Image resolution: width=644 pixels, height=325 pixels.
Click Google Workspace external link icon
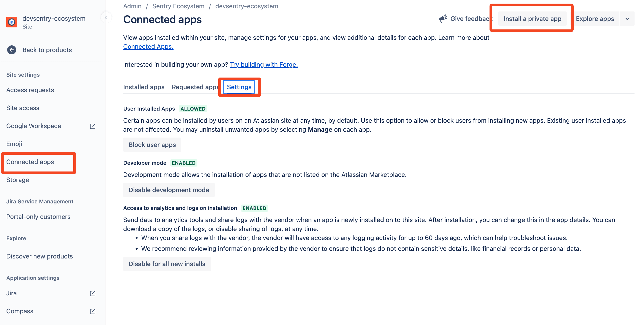(x=92, y=126)
